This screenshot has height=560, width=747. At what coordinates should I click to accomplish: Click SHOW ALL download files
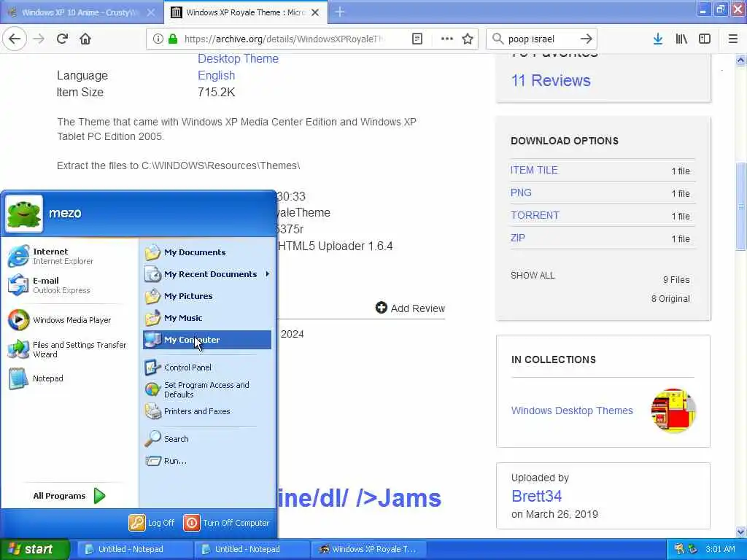[533, 275]
